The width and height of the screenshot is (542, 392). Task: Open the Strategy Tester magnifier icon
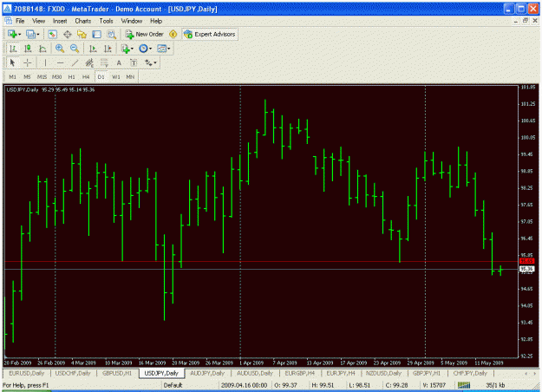tap(112, 34)
